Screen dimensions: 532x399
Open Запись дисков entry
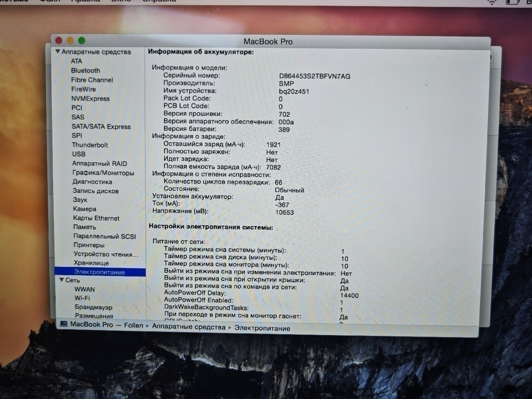click(x=96, y=191)
